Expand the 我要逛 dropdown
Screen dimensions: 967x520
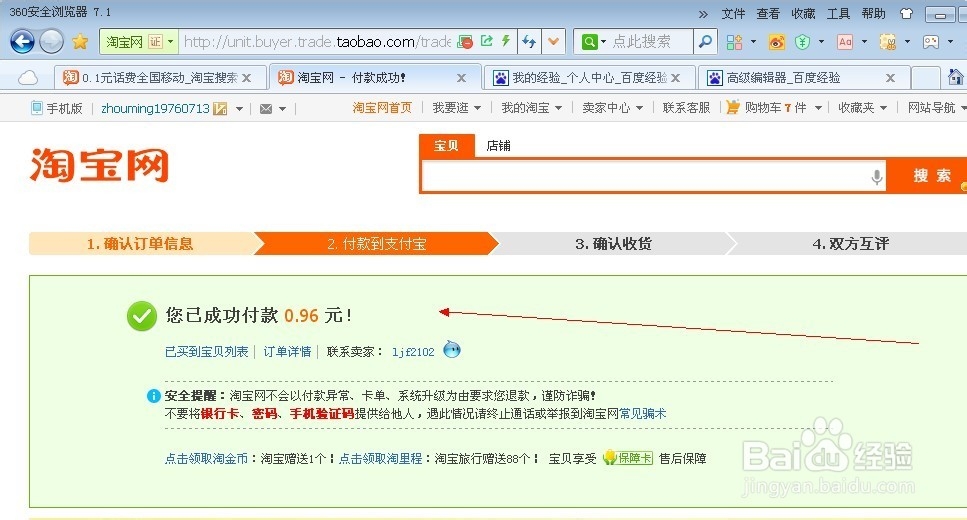(456, 108)
